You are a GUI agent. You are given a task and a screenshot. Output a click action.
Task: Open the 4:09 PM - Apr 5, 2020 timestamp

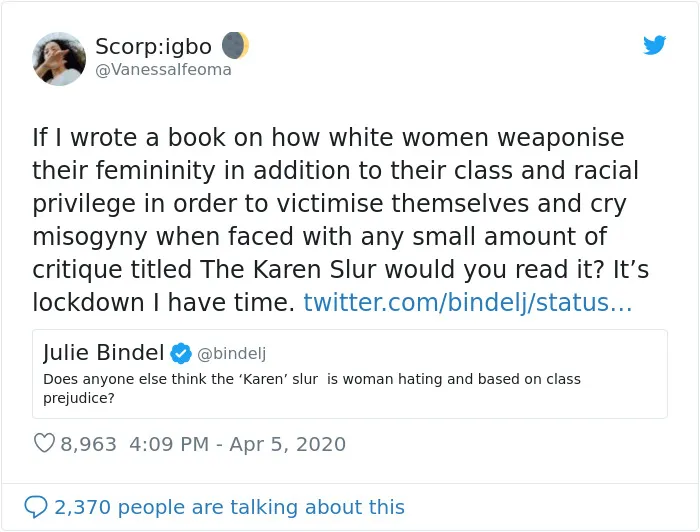coord(238,444)
